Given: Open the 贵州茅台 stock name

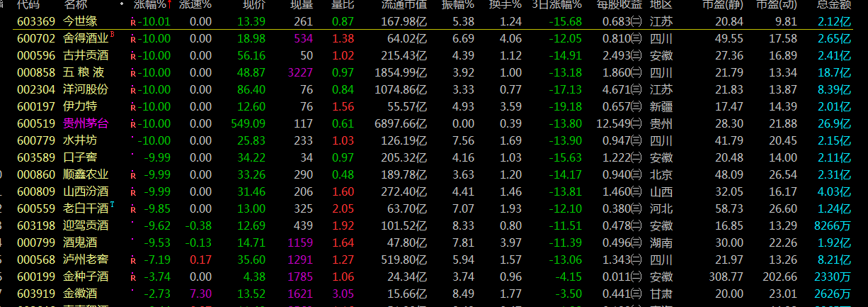Looking at the screenshot, I should click(x=86, y=123).
